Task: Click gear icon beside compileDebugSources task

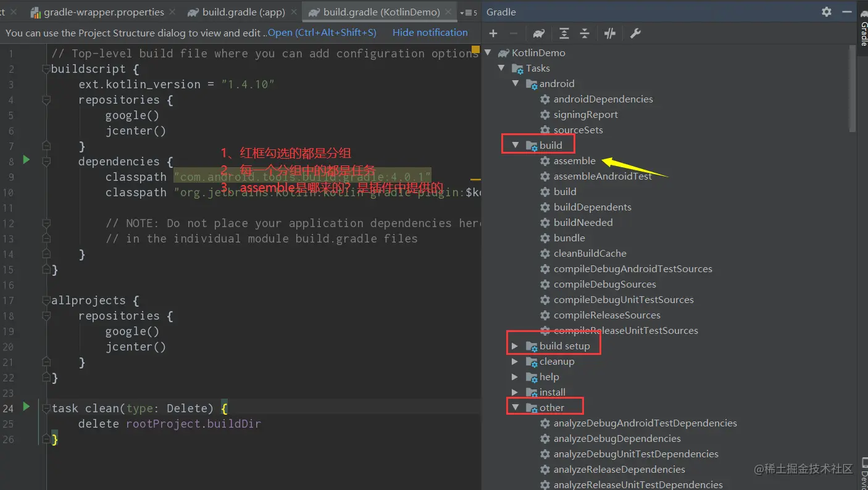Action: point(545,284)
